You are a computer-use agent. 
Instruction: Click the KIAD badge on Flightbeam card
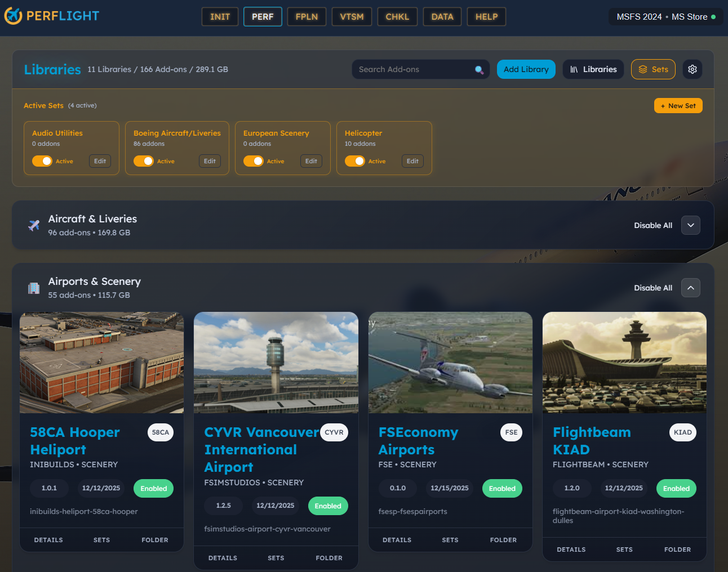[x=682, y=432]
